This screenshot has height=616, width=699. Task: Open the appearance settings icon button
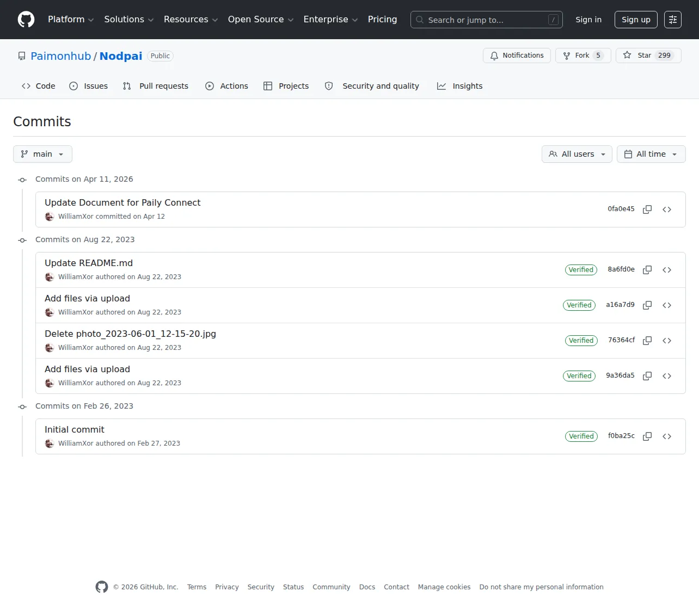coord(673,20)
